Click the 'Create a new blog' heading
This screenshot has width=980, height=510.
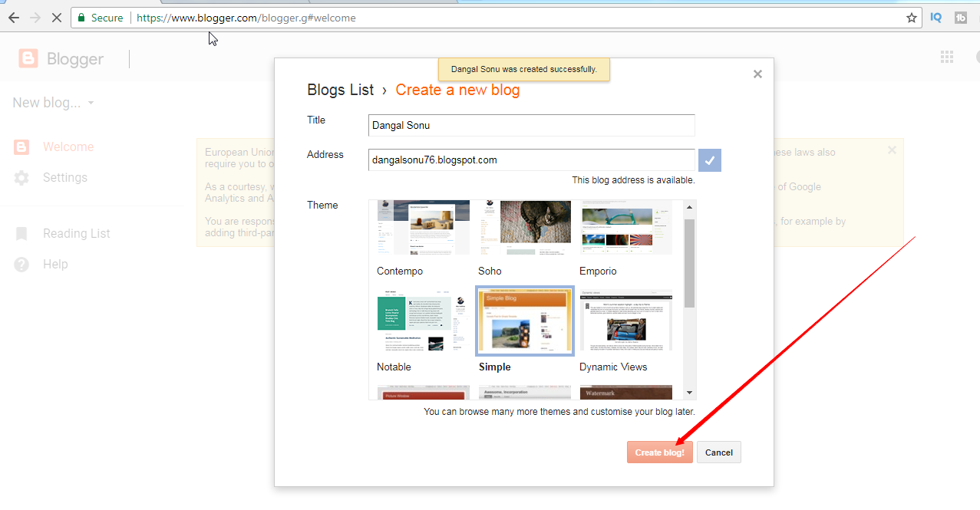(x=458, y=90)
